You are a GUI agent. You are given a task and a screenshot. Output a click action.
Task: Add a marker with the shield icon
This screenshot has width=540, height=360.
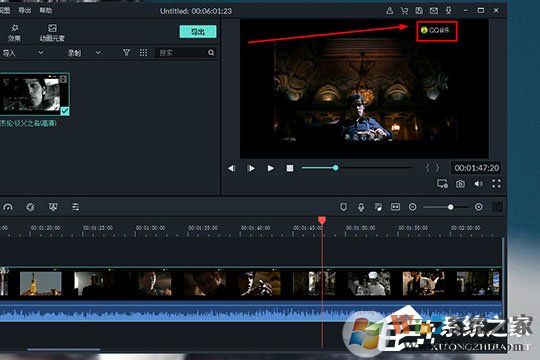(x=343, y=207)
